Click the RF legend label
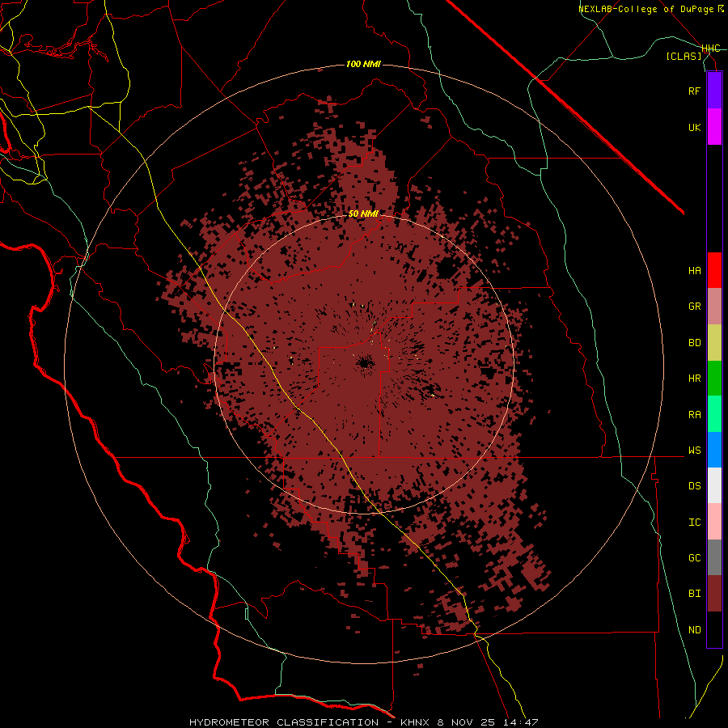Screen dimensions: 728x728 click(694, 91)
